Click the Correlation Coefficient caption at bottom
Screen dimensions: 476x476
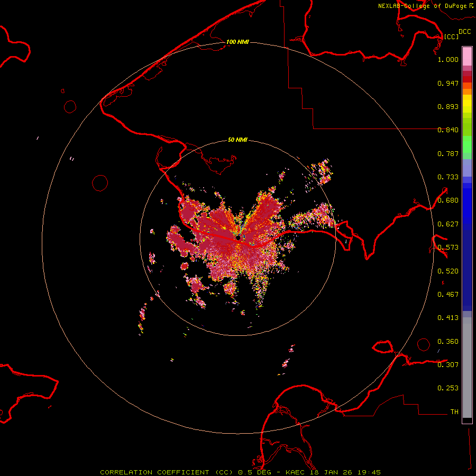(241, 472)
